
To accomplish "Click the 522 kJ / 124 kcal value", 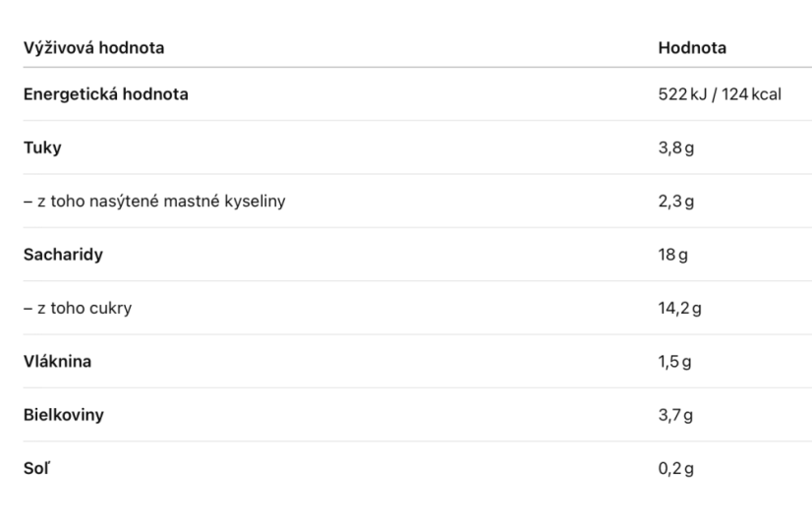I will tap(720, 94).
